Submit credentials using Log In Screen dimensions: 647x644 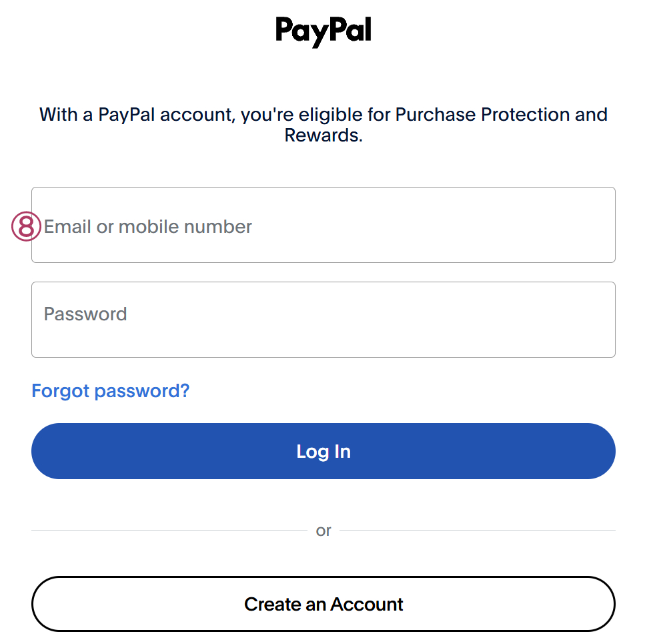(323, 451)
